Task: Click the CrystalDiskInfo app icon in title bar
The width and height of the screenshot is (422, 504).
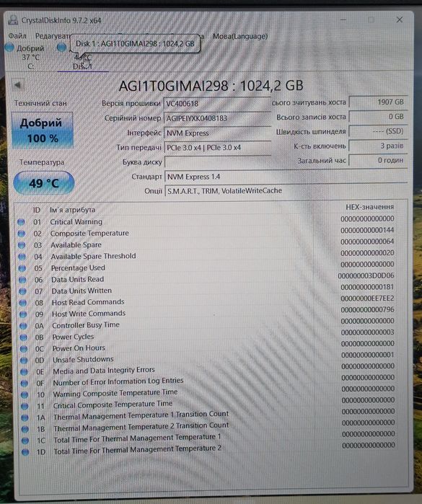Action: coord(13,20)
